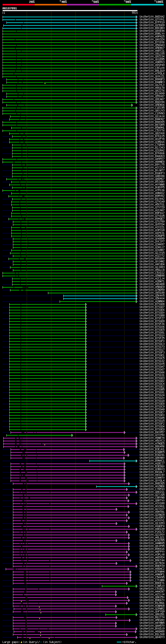Viewport: 166px width, 644px height.
Task: Select label UniRef100_A3V1R8
Action: (x=152, y=503)
